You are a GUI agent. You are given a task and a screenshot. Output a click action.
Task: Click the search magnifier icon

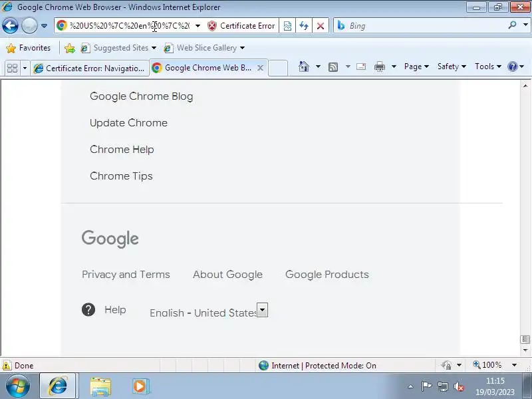pos(512,25)
